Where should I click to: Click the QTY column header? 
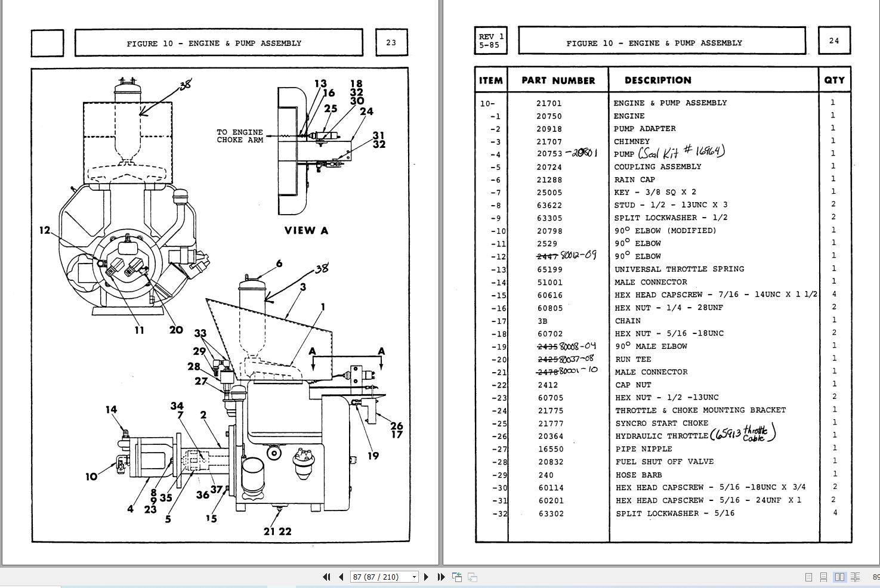pos(835,80)
